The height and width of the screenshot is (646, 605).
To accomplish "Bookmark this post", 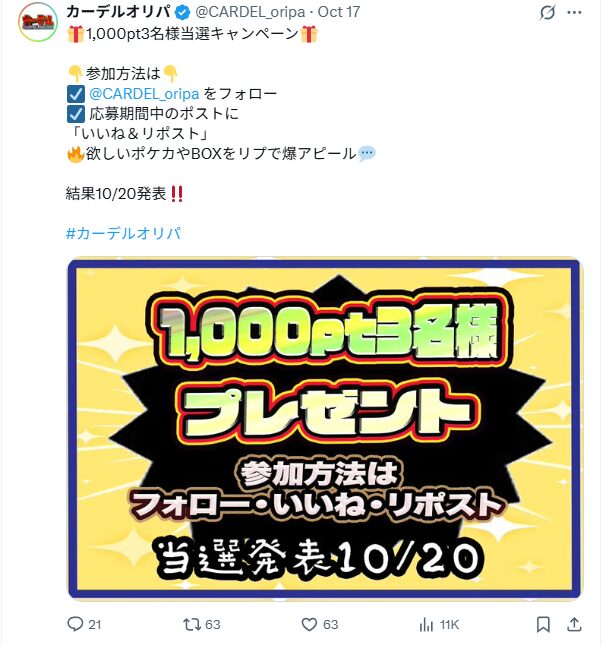I will click(543, 625).
